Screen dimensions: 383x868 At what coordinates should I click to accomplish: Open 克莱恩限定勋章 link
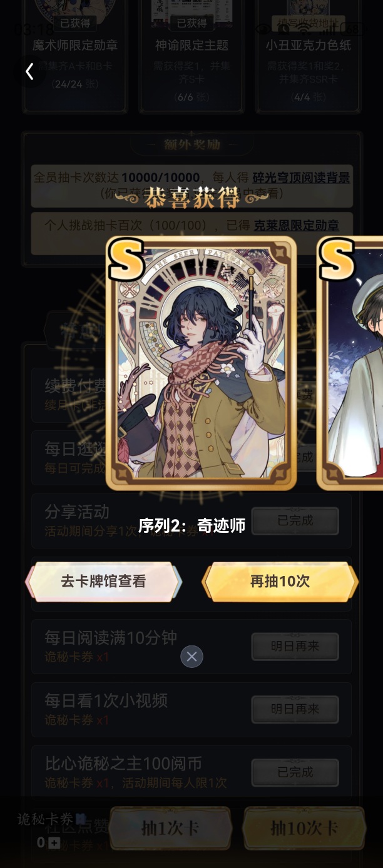click(x=296, y=226)
